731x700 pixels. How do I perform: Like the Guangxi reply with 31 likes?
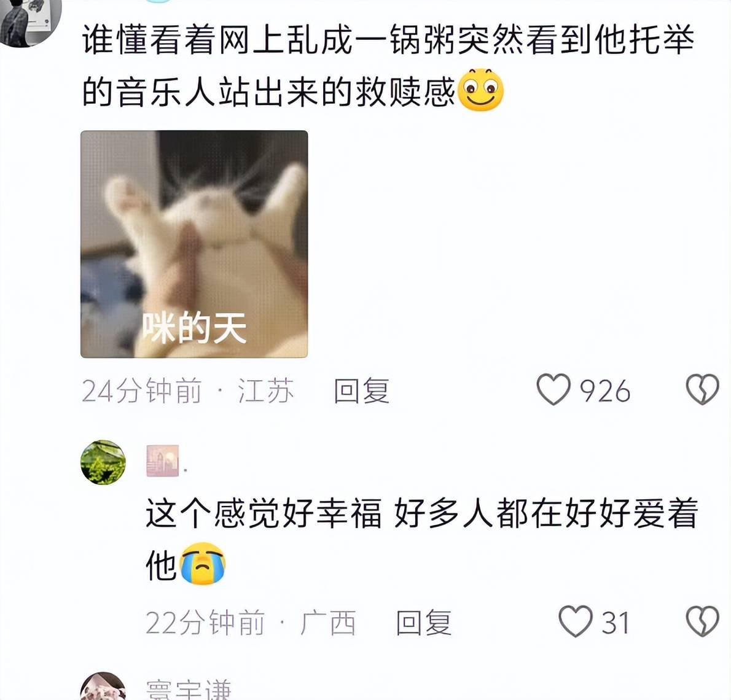pyautogui.click(x=576, y=621)
